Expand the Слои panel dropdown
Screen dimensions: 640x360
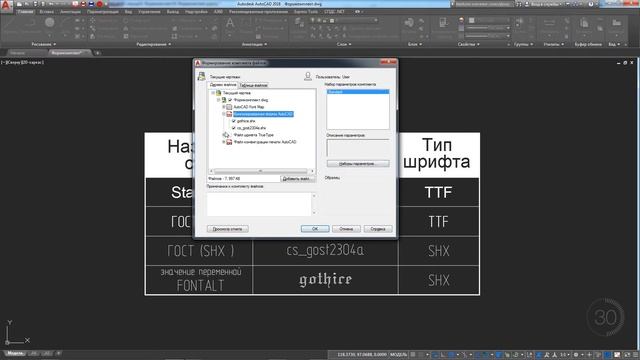[x=344, y=44]
